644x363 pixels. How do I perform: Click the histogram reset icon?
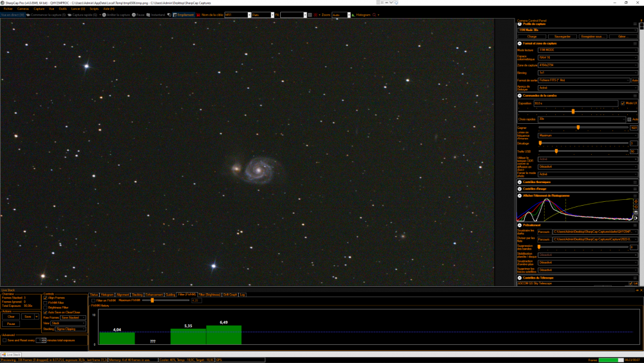point(636,207)
